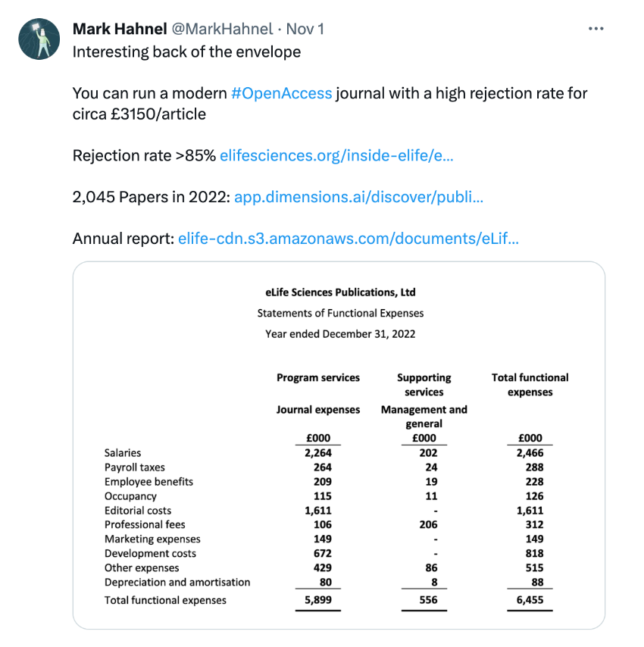Click the 'Supporting services' column header

[424, 385]
